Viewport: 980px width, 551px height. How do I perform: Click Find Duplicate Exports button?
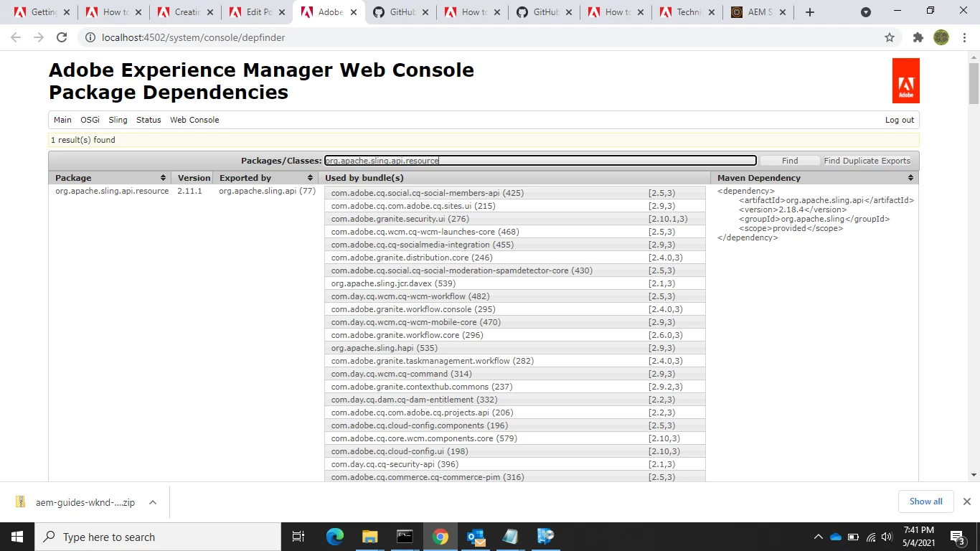coord(867,161)
